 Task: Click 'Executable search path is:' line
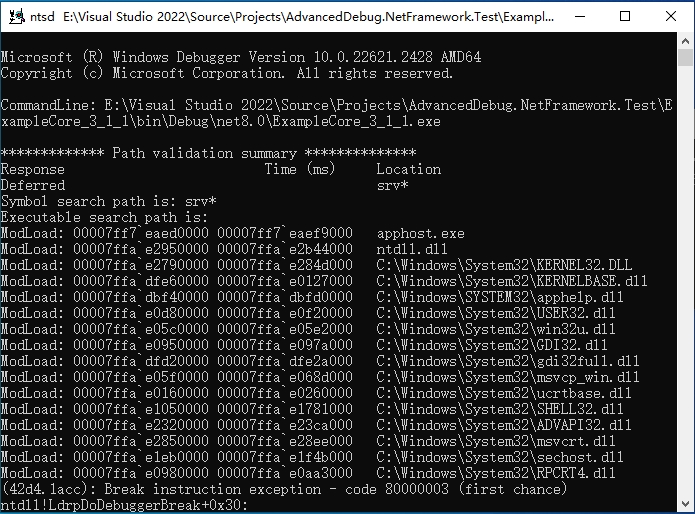tap(105, 217)
